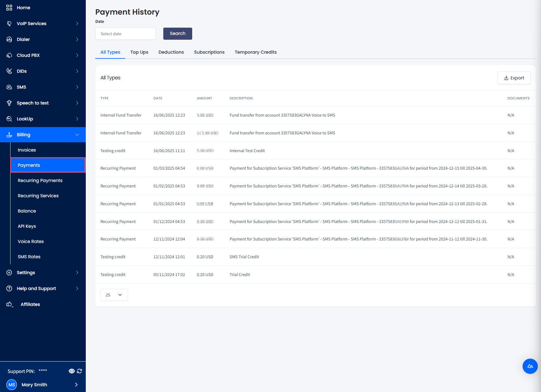The width and height of the screenshot is (541, 392).
Task: Open Affiliates using its thumbs-up icon
Action: 9,304
